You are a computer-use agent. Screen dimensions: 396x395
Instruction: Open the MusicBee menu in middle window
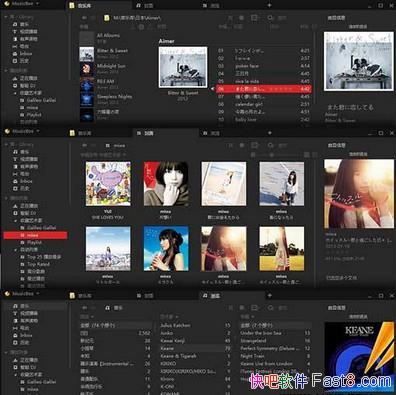22,131
